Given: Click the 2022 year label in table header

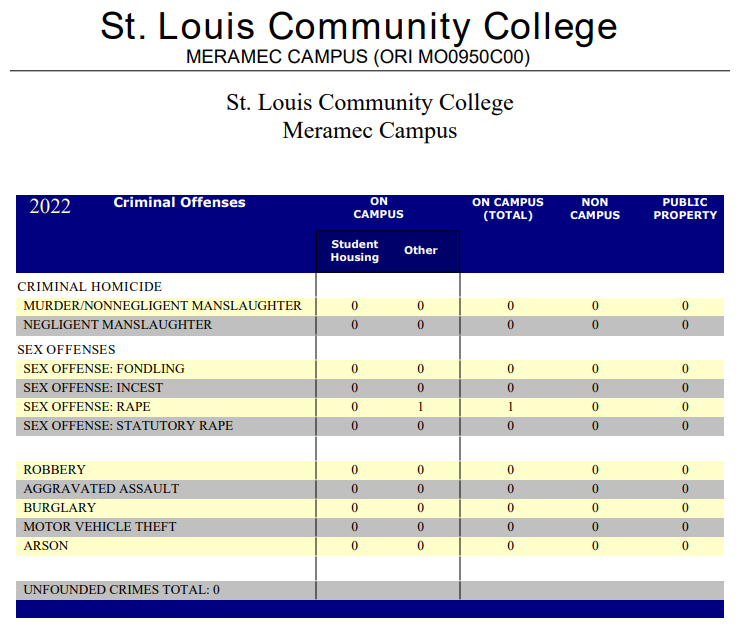Looking at the screenshot, I should 50,207.
